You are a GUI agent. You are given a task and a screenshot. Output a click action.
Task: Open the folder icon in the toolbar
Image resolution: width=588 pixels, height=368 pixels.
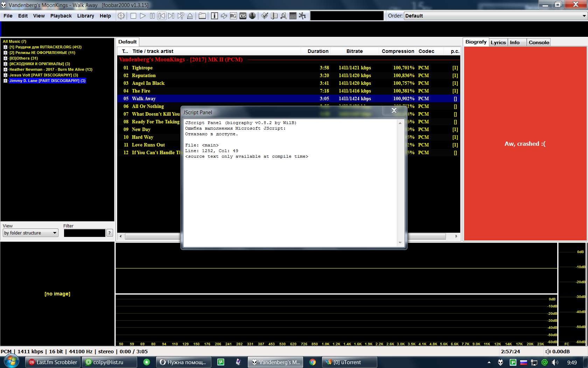pyautogui.click(x=202, y=16)
